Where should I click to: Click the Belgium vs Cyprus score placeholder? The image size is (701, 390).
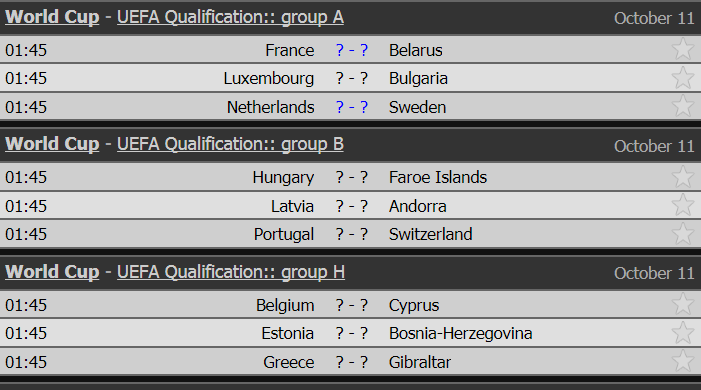[x=352, y=305]
